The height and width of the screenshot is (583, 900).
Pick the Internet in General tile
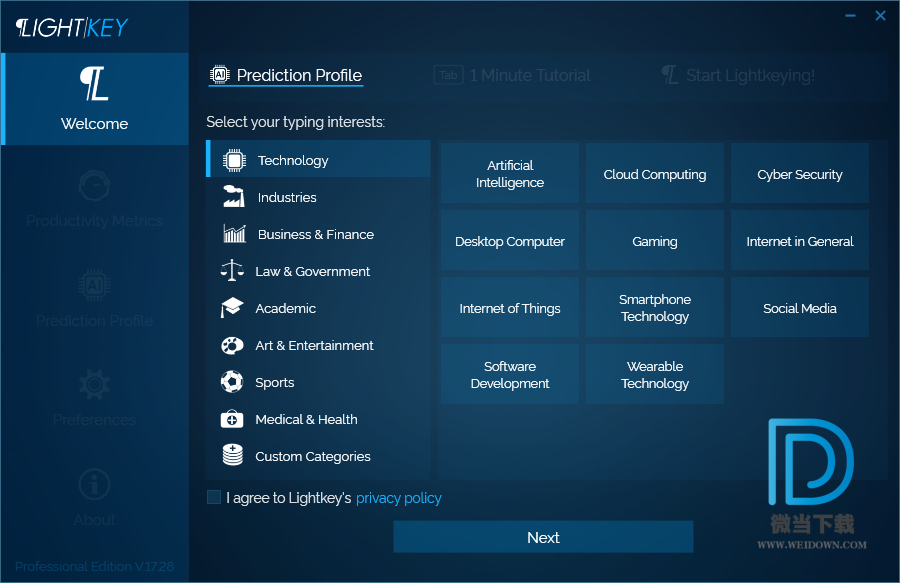800,240
